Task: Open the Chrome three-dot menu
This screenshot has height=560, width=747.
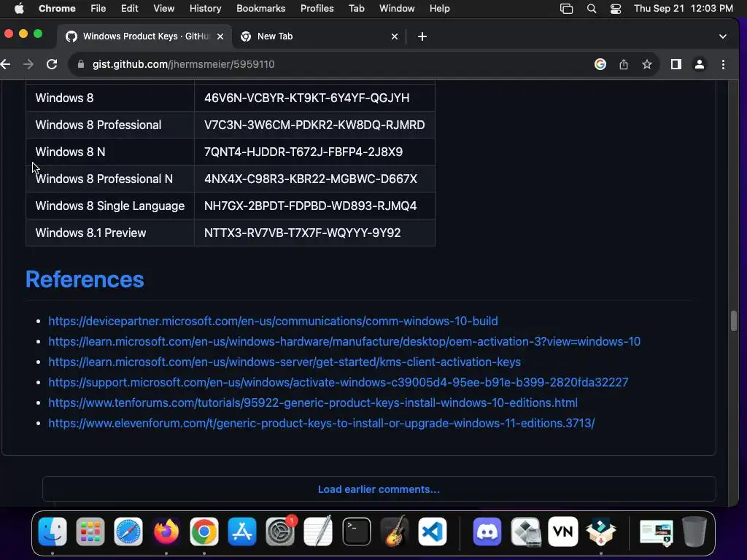Action: point(723,64)
